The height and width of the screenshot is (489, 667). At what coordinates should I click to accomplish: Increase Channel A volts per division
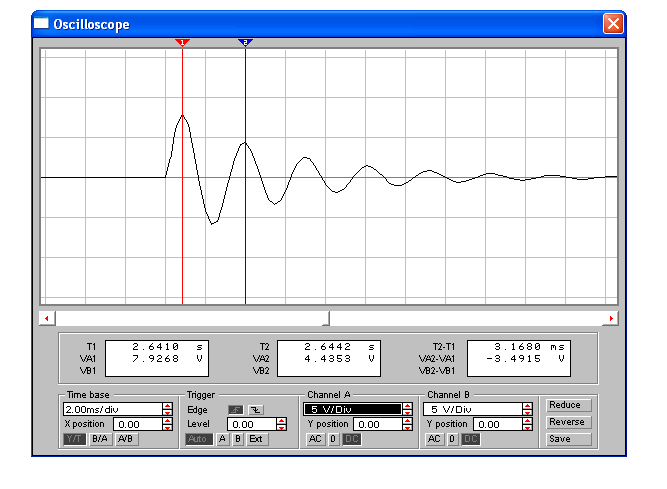point(407,406)
